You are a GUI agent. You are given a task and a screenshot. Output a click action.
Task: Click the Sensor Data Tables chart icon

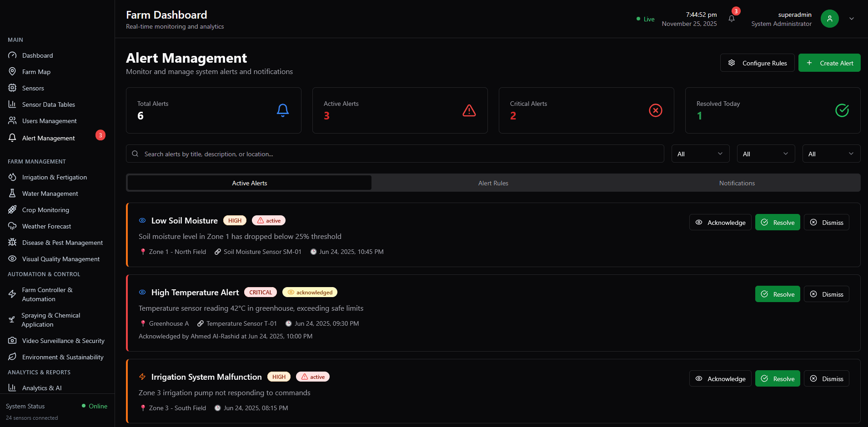coord(13,104)
